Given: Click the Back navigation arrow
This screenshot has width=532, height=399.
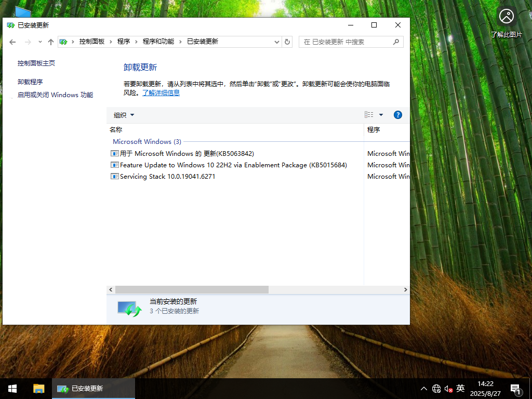Looking at the screenshot, I should [x=12, y=42].
